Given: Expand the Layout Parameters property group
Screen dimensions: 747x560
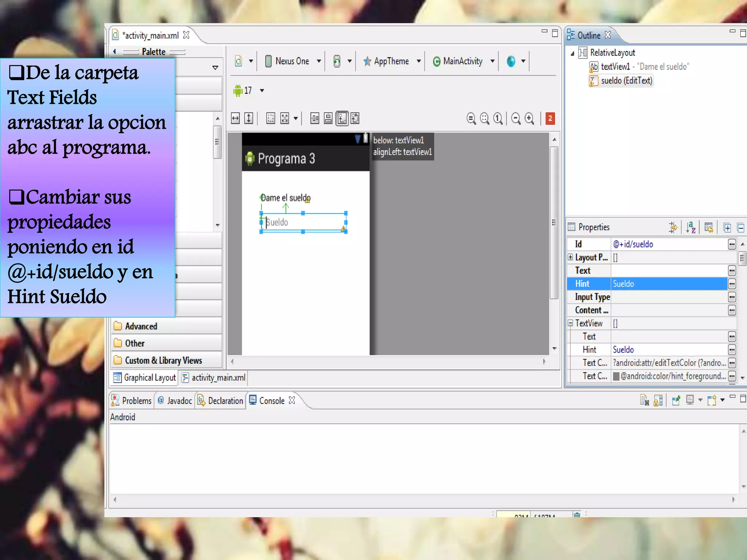Looking at the screenshot, I should coord(570,257).
